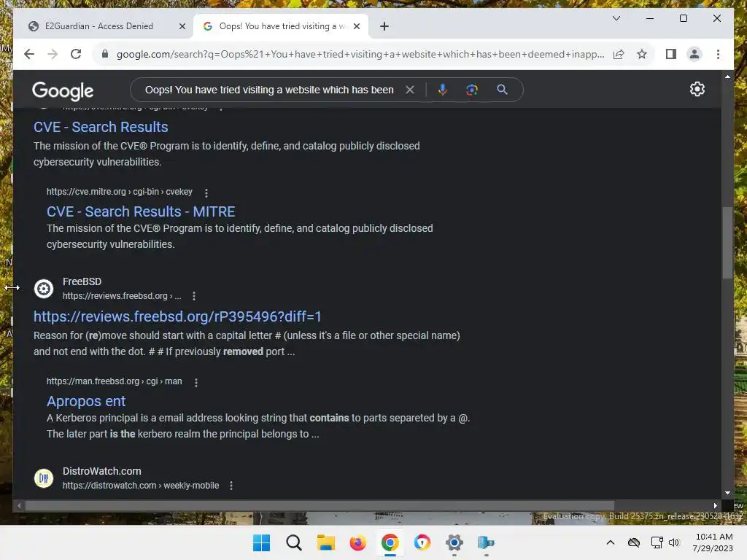Open the Chrome profile avatar menu
The width and height of the screenshot is (747, 560).
(694, 54)
